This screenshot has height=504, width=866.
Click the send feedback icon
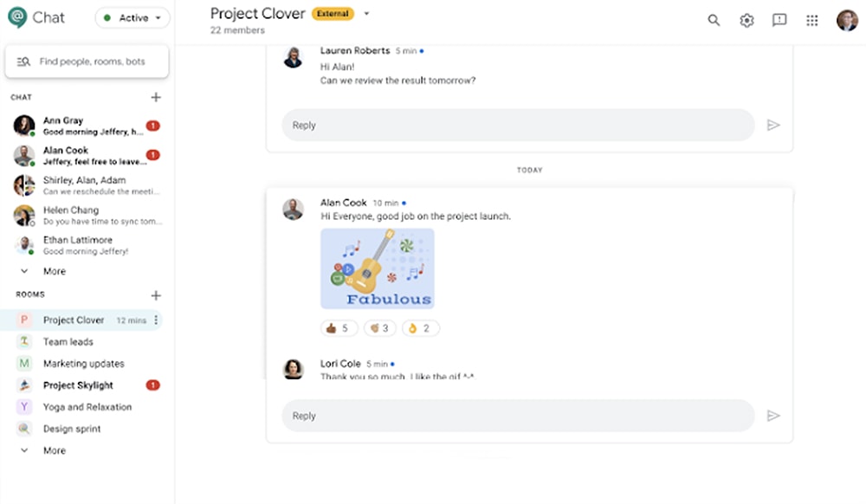tap(779, 21)
